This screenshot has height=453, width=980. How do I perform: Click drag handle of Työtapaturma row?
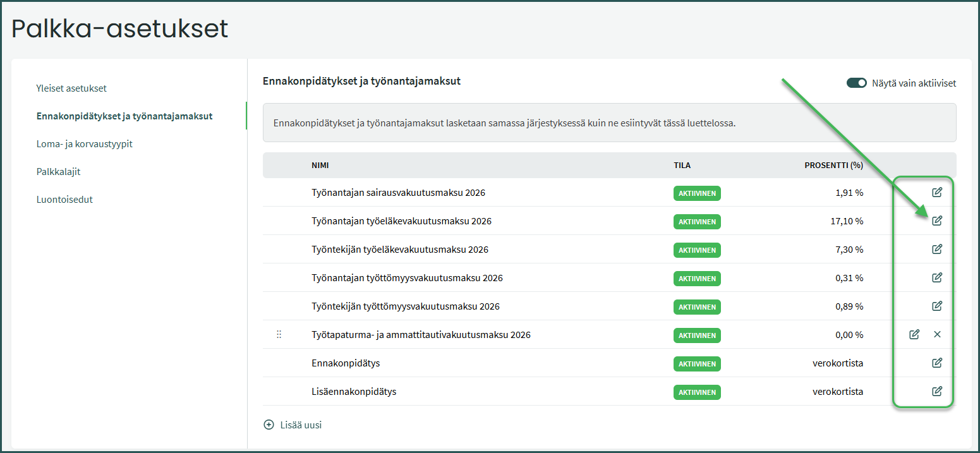[279, 335]
